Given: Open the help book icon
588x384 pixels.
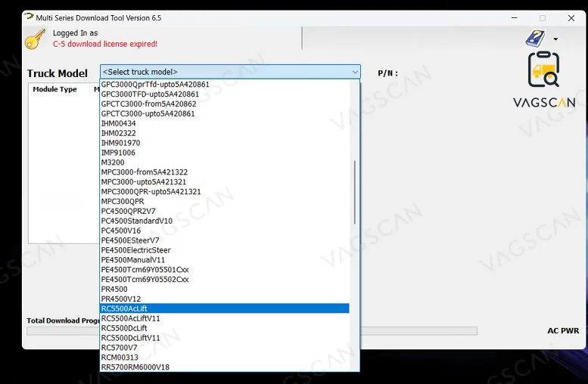Looking at the screenshot, I should (535, 39).
